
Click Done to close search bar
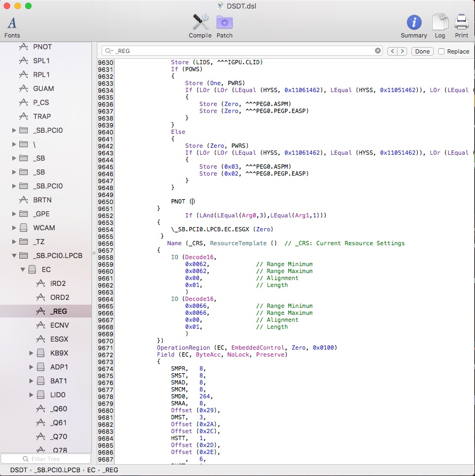pos(422,51)
